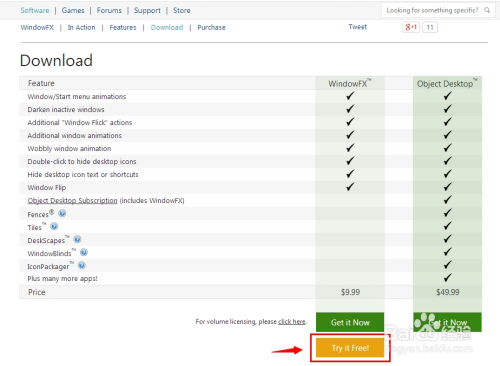The height and width of the screenshot is (366, 500).
Task: Follow the volume licensing click here link
Action: coord(292,322)
